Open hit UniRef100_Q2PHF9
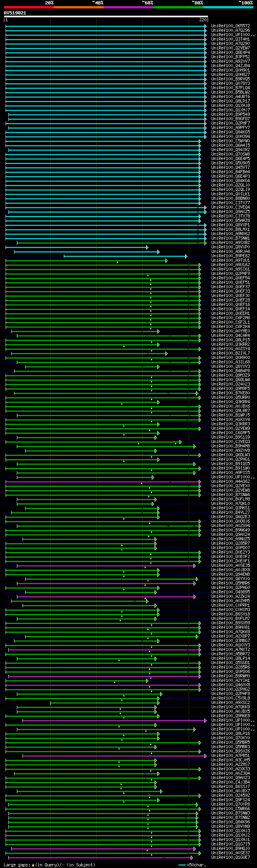Viewport: 257px width, 868px height. (230, 274)
